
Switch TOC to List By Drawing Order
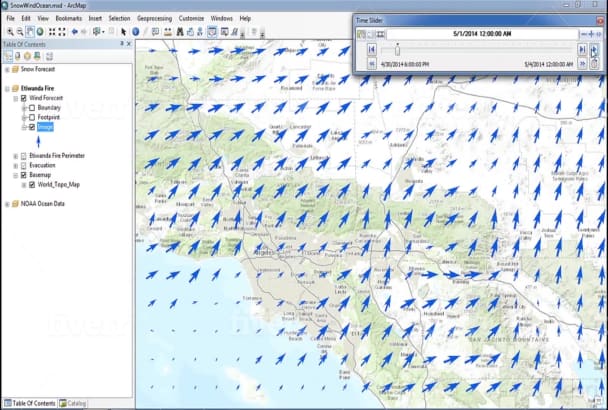point(8,57)
